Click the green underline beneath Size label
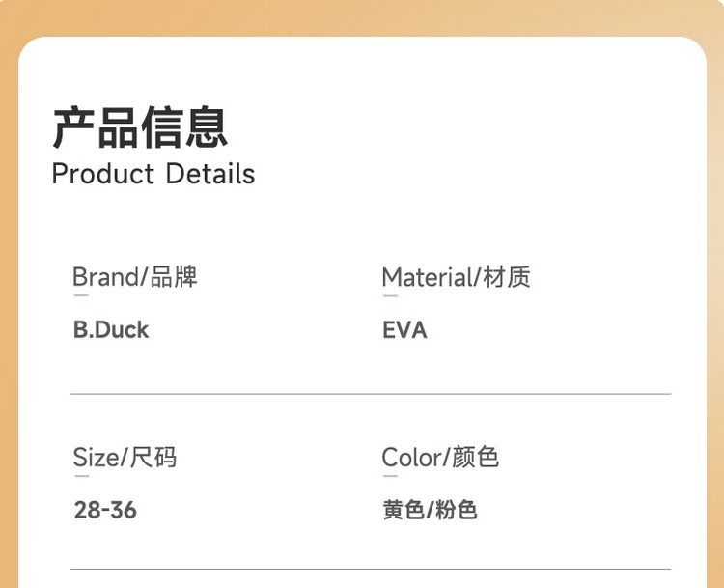Image resolution: width=724 pixels, height=588 pixels. point(81,475)
